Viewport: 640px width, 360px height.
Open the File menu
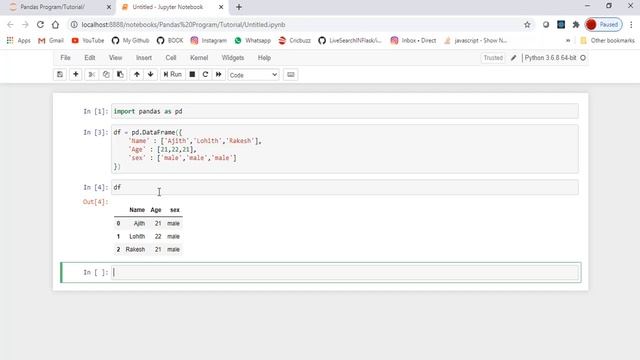click(x=65, y=58)
